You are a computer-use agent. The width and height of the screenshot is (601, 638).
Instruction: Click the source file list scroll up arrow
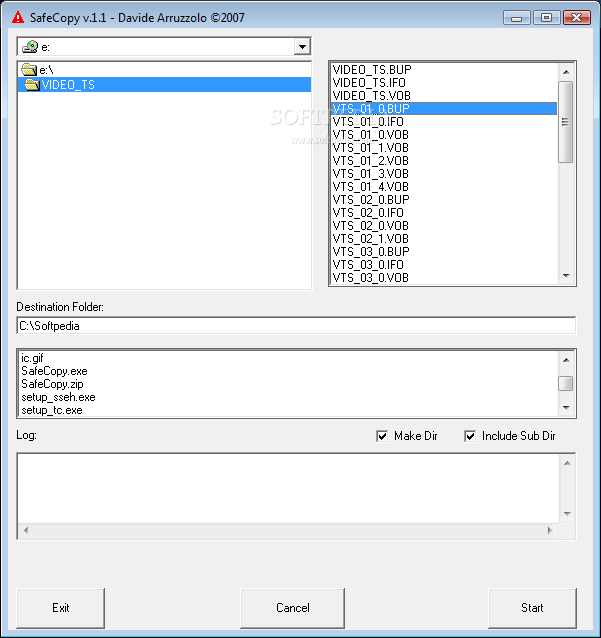[x=566, y=72]
